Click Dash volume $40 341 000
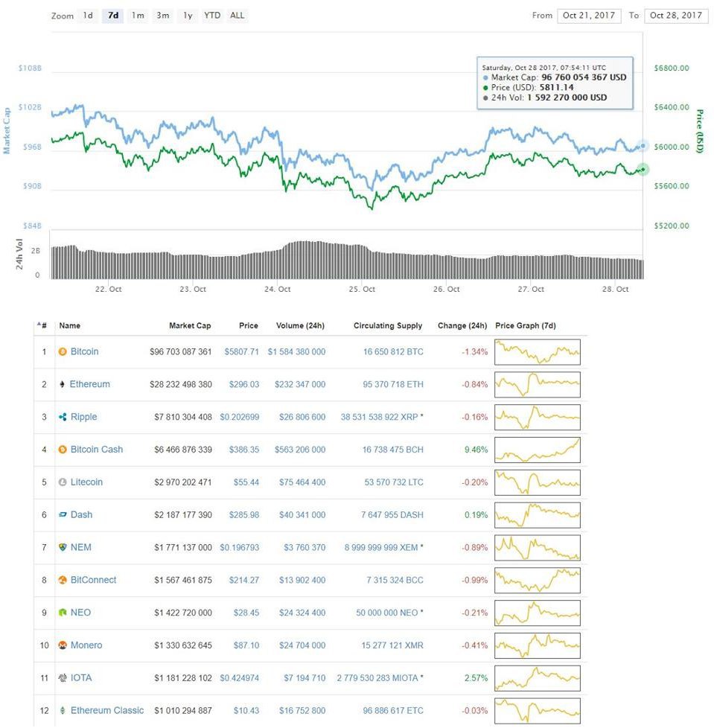Image resolution: width=714 pixels, height=728 pixels. click(x=302, y=515)
